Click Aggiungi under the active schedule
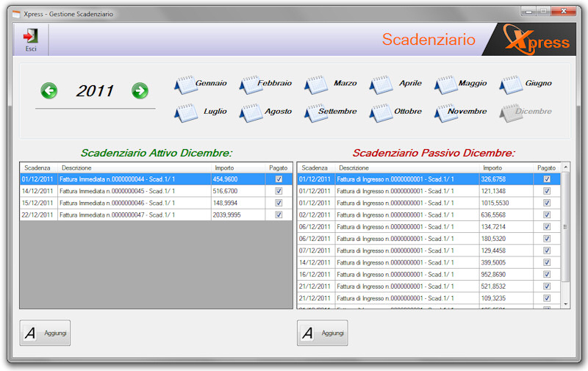This screenshot has height=371, width=588. click(45, 333)
